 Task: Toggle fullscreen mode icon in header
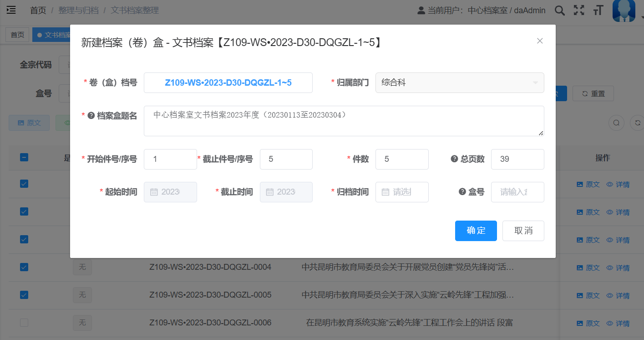pyautogui.click(x=579, y=10)
